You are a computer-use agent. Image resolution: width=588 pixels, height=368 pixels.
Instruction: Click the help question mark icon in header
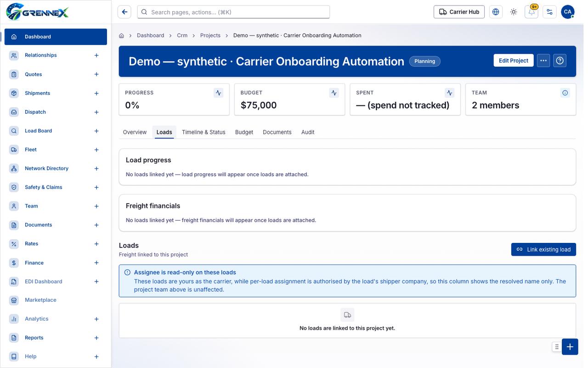[x=560, y=61]
